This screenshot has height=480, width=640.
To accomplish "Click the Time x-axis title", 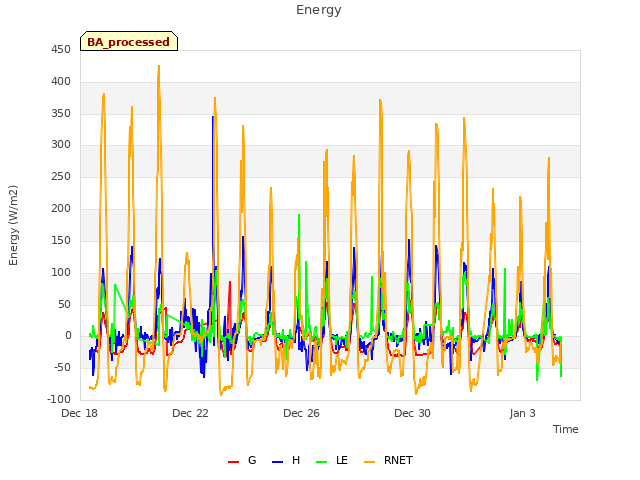I will (565, 429).
